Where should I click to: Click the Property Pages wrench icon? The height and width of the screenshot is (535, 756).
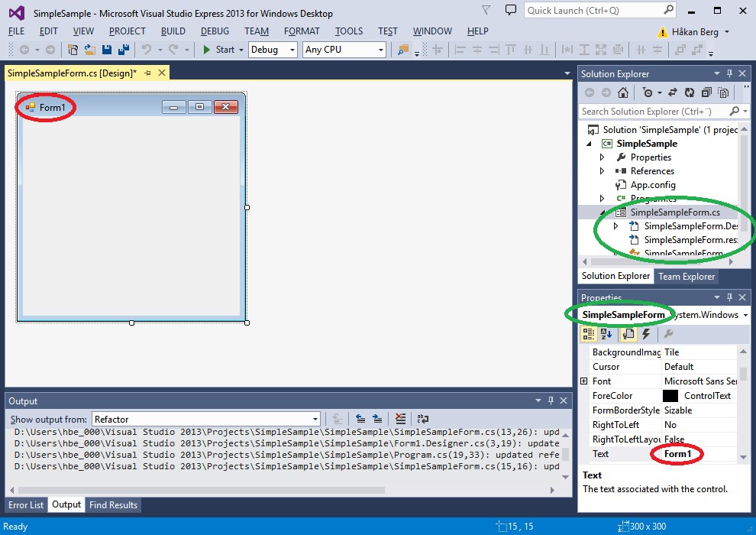[668, 334]
